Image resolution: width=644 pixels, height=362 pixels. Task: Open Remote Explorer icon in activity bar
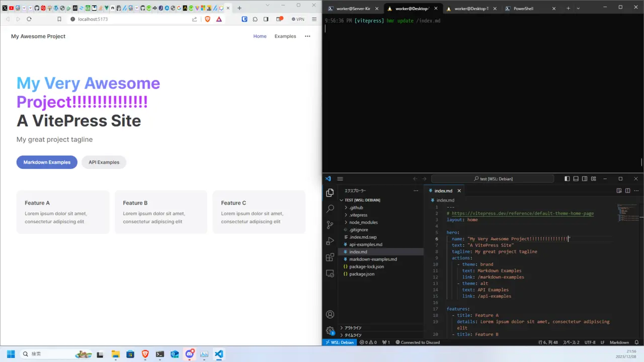point(330,274)
